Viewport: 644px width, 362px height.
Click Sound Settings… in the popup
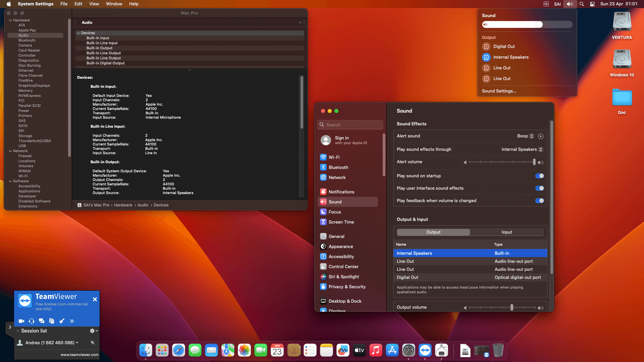pos(499,91)
